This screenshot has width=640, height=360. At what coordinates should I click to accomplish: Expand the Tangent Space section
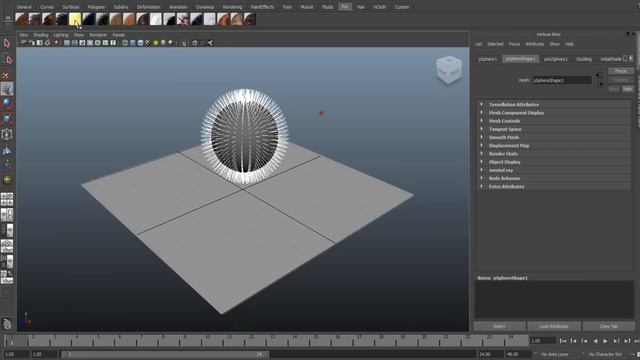(554, 129)
